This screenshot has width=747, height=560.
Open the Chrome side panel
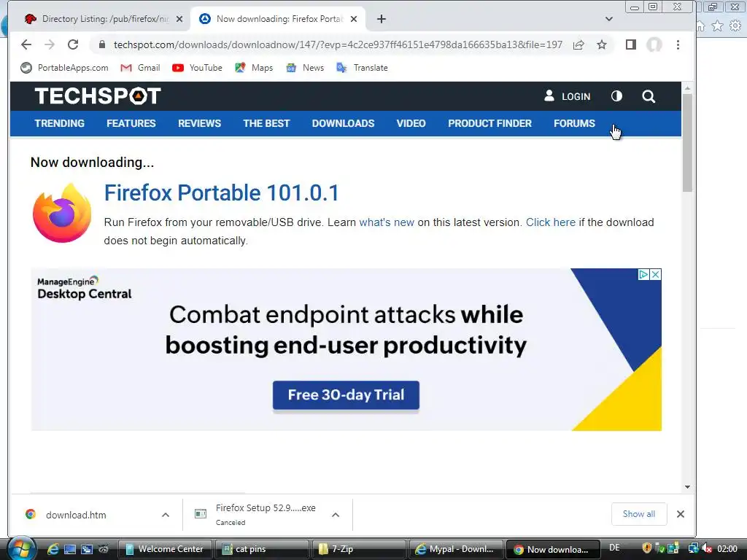pyautogui.click(x=631, y=44)
